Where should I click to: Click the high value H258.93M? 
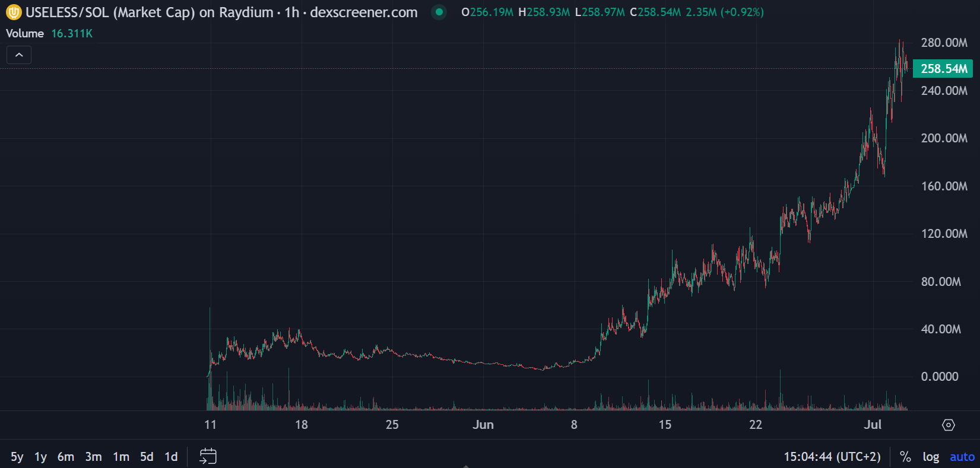(544, 12)
